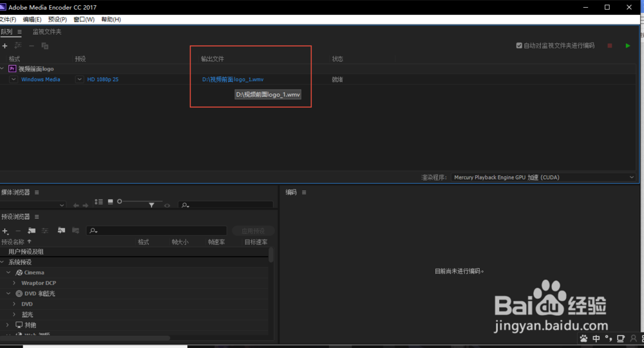Open the 窗口(W) menu

pos(84,19)
